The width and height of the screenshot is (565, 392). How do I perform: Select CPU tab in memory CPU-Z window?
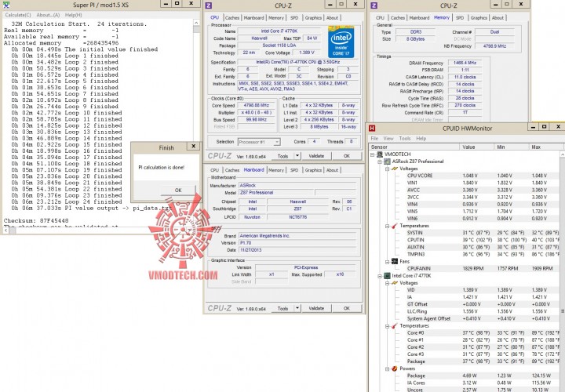[380, 17]
